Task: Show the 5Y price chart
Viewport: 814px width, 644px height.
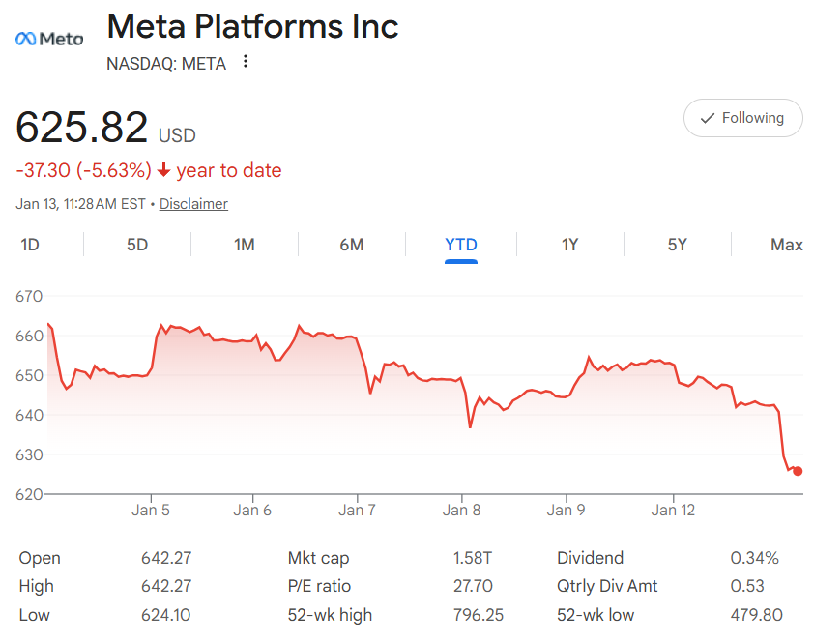Action: [677, 245]
